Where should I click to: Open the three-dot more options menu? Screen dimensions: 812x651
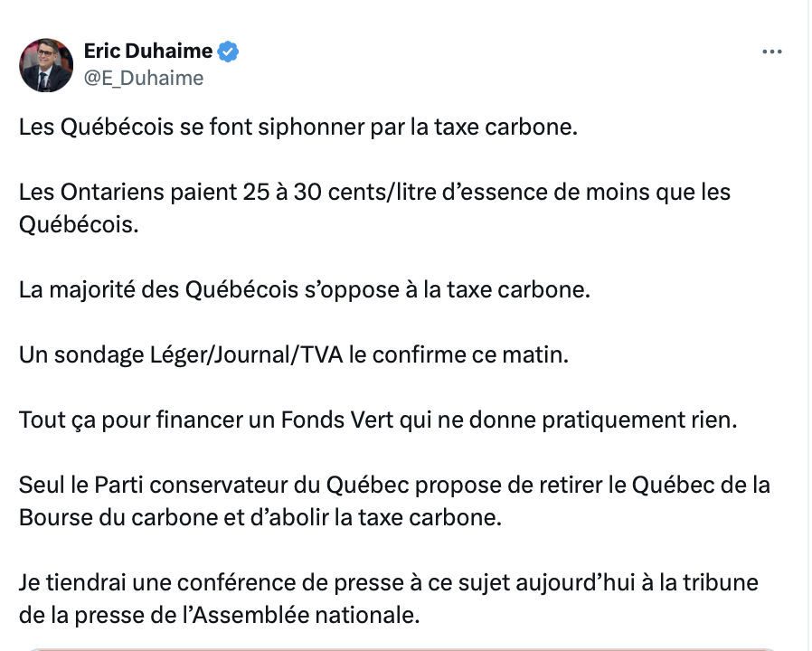point(771,52)
